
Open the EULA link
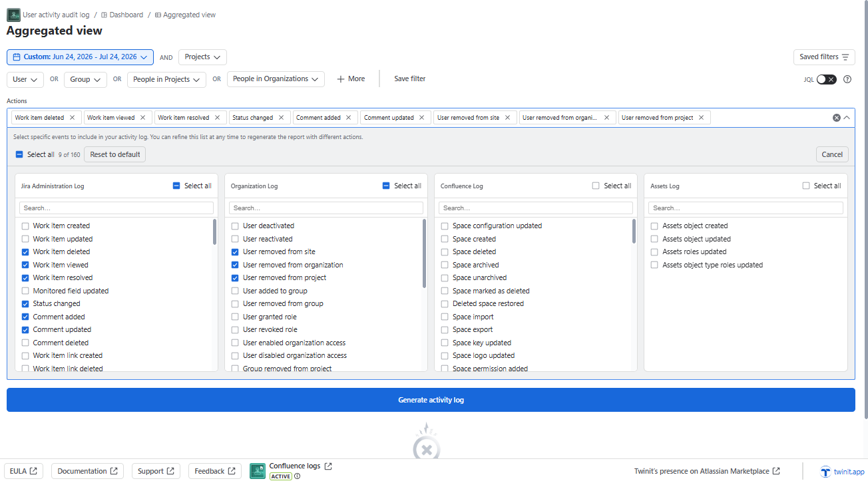(23, 471)
